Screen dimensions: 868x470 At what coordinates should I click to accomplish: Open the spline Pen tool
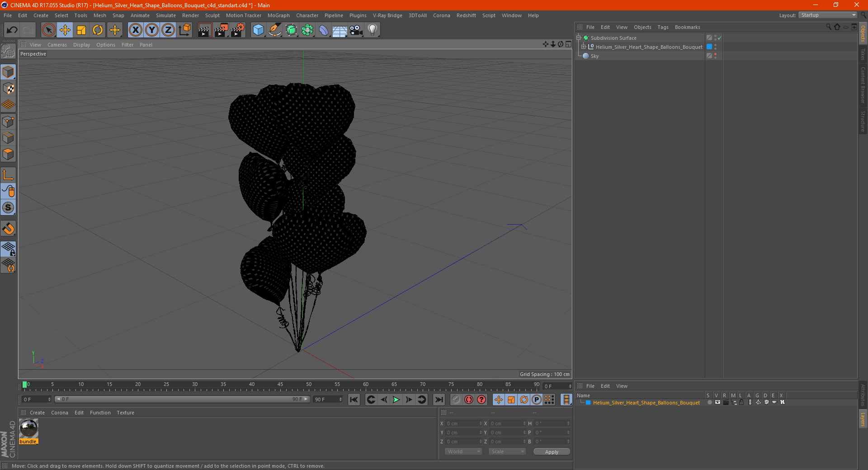(275, 30)
